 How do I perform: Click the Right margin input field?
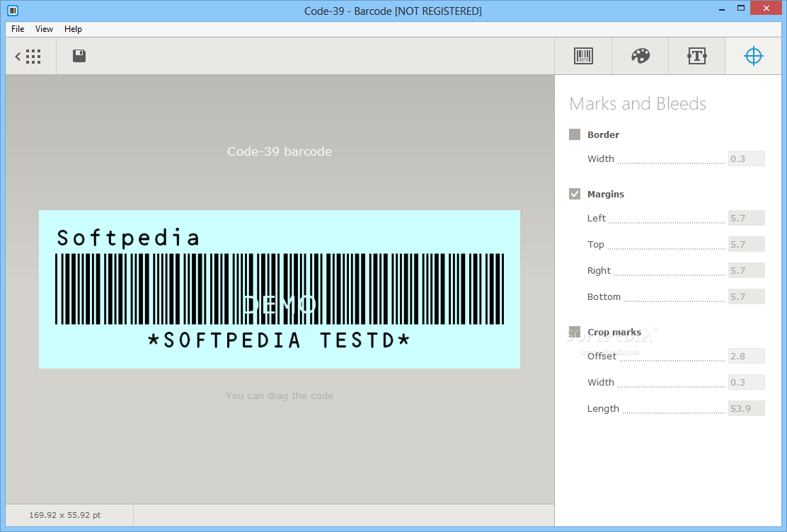(x=747, y=270)
